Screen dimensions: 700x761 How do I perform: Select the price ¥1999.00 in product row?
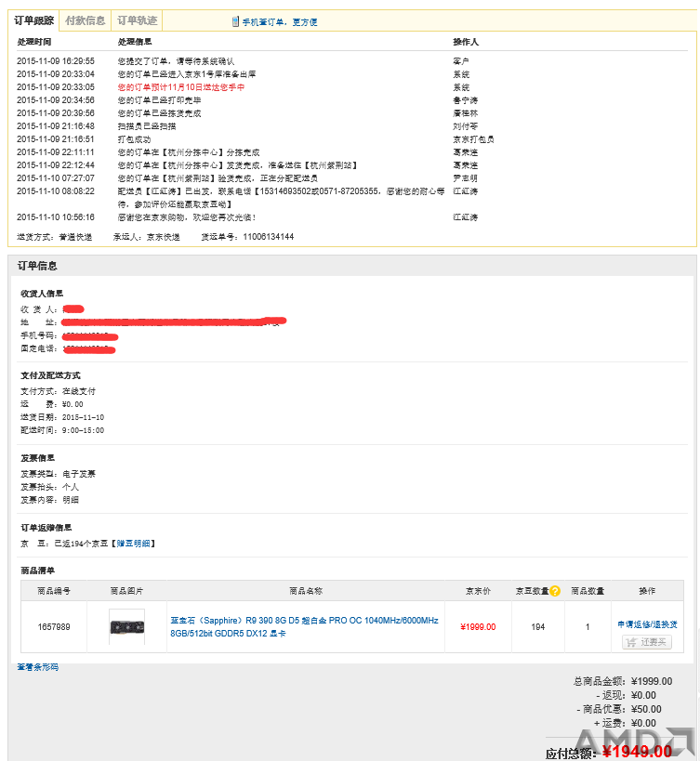(478, 627)
